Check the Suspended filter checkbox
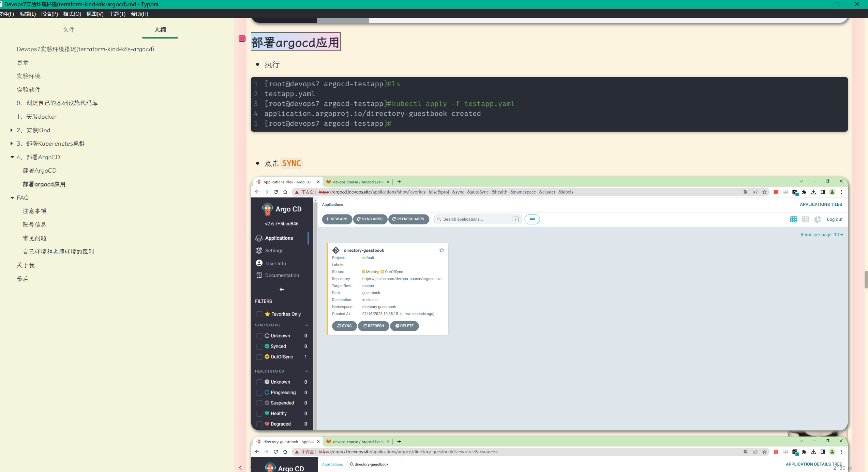 259,403
